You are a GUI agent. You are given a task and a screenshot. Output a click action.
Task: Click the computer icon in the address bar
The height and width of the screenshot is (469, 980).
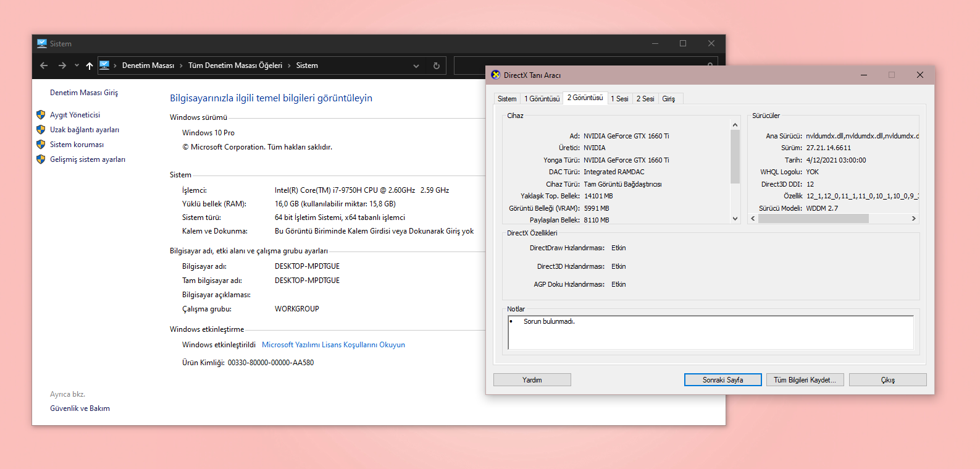pyautogui.click(x=104, y=65)
